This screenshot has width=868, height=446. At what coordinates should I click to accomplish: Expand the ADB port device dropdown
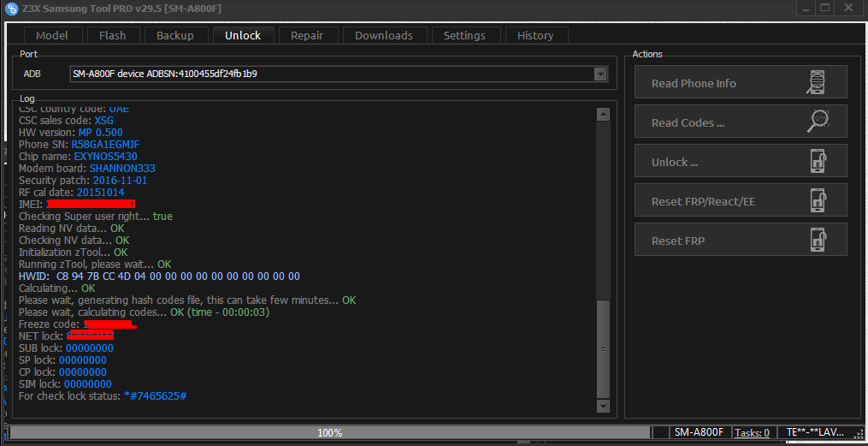pyautogui.click(x=599, y=74)
